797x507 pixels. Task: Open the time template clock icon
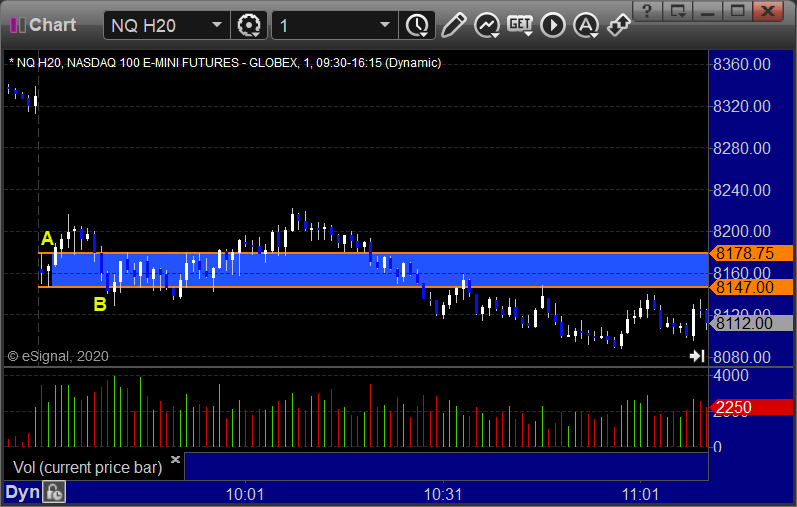417,25
